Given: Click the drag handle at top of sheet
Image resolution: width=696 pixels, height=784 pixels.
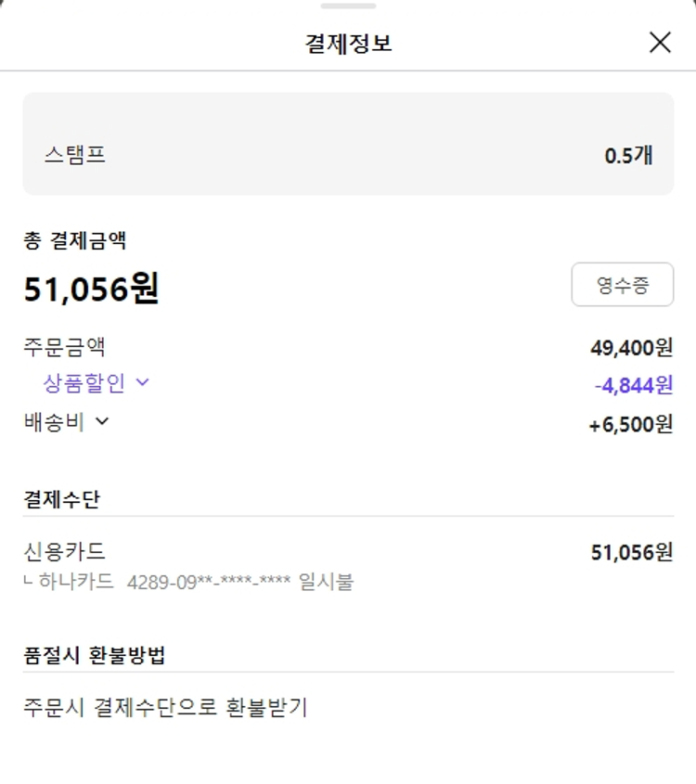Looking at the screenshot, I should (348, 6).
